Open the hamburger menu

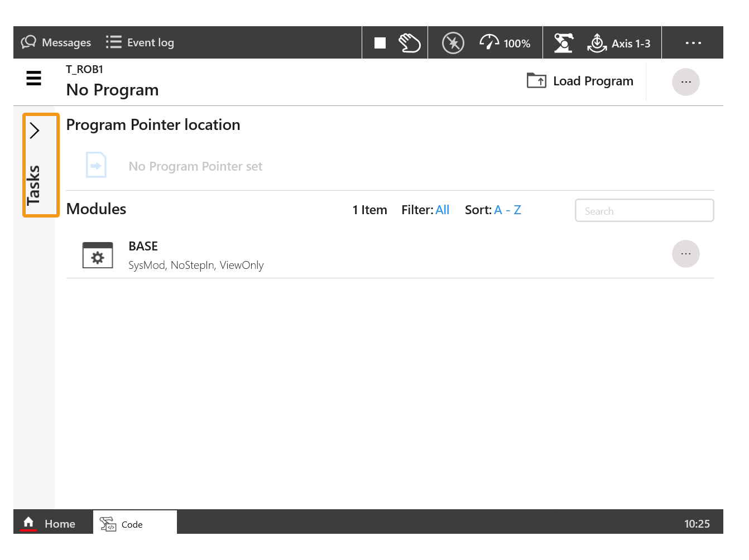[x=34, y=79]
